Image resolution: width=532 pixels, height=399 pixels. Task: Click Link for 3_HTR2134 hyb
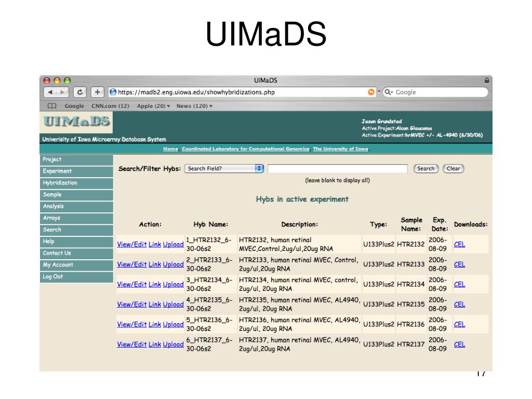click(x=155, y=284)
